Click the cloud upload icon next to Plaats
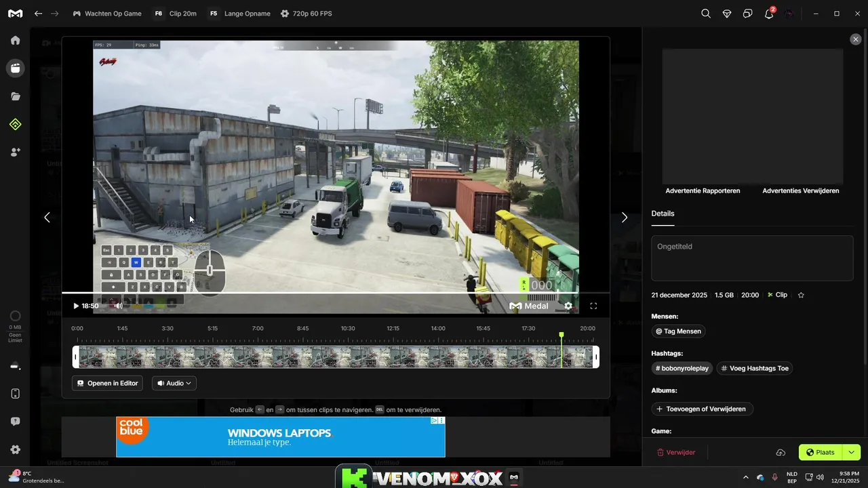 coord(781,452)
